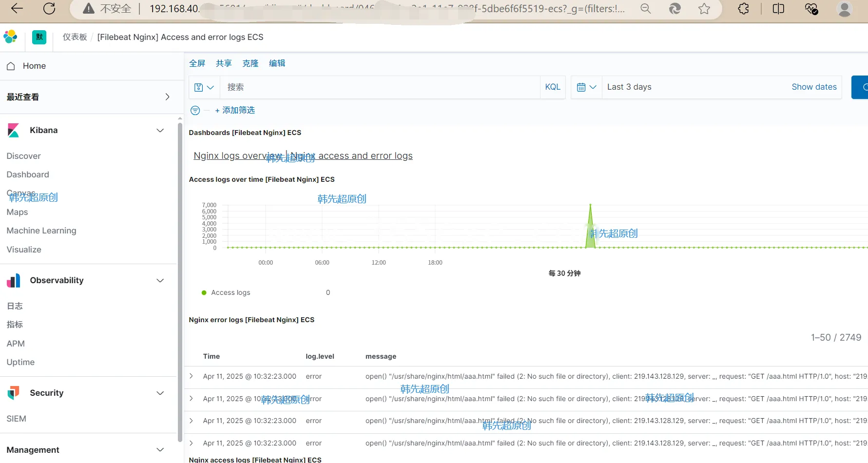
Task: Open the green default space avatar
Action: pyautogui.click(x=39, y=37)
